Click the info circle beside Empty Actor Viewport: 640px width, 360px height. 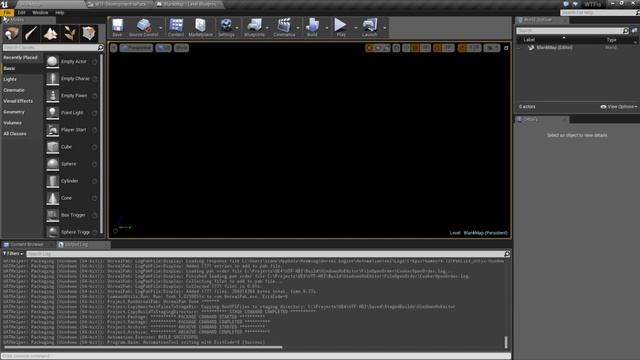(95, 62)
